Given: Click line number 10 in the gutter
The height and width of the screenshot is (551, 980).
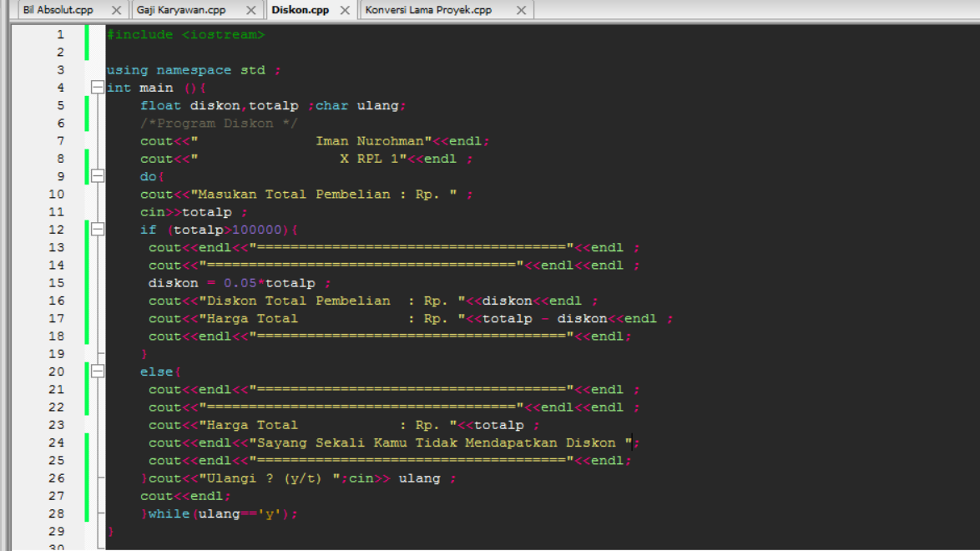Looking at the screenshot, I should pos(57,194).
